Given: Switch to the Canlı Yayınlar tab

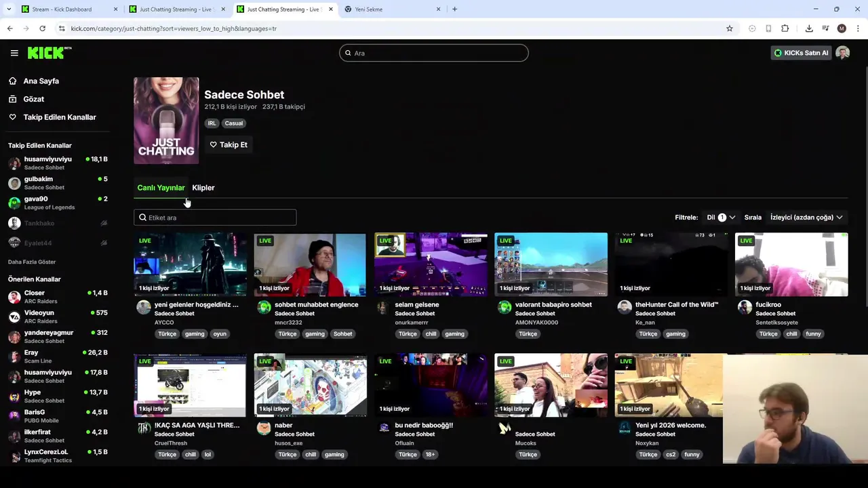Looking at the screenshot, I should tap(161, 188).
